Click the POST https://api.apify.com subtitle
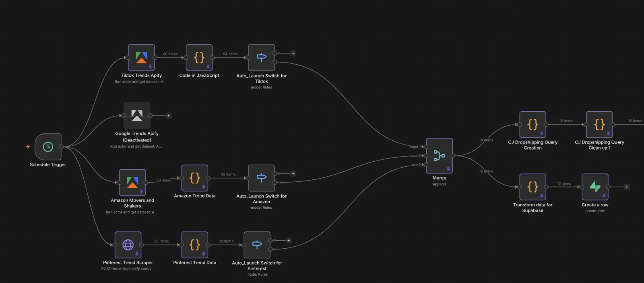644x283 pixels. point(128,269)
